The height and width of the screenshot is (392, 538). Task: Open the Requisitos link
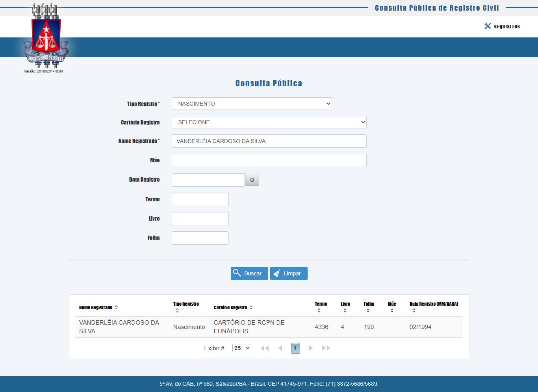[507, 27]
